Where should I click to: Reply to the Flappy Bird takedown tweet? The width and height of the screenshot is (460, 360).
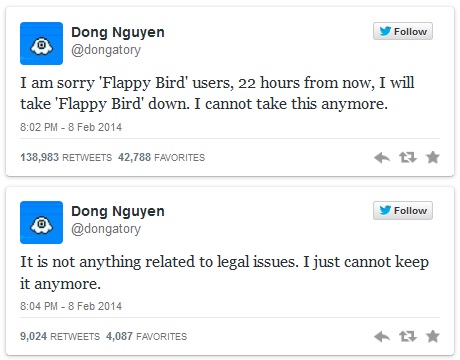[382, 157]
